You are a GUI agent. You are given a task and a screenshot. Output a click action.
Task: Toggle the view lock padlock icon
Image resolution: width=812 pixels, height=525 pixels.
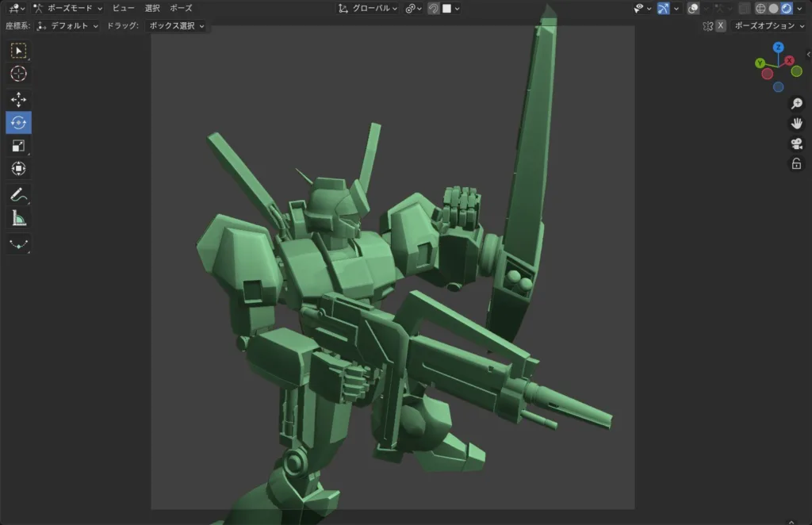(796, 163)
